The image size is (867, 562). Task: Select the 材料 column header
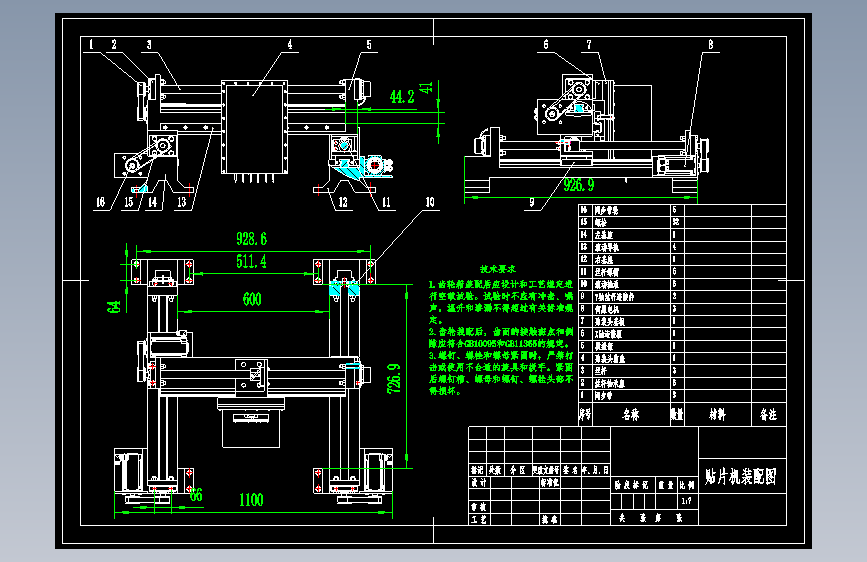718,414
